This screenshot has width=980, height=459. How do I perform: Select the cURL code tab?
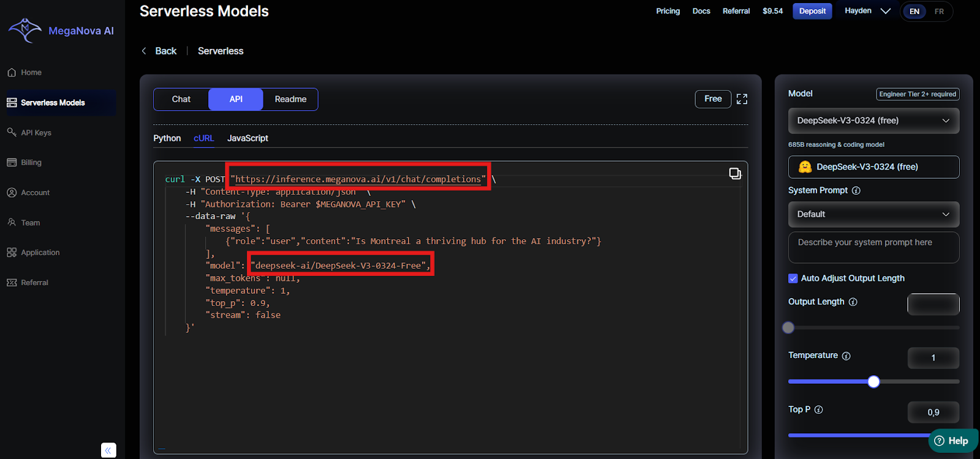pyautogui.click(x=204, y=138)
